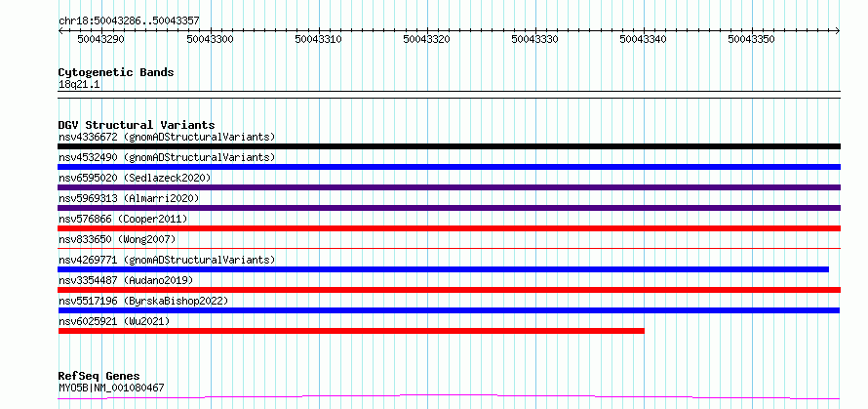
Task: Open the nsv576866 (Cooper2011) label
Action: click(123, 219)
